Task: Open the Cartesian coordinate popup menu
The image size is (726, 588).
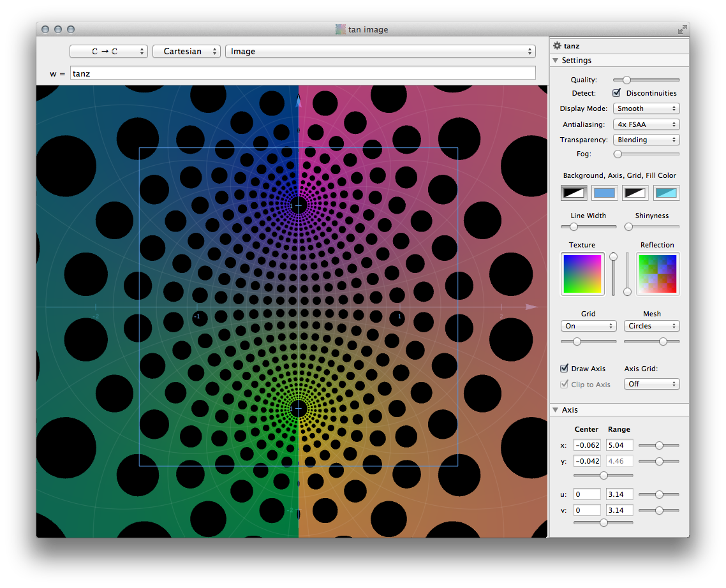Action: tap(186, 52)
